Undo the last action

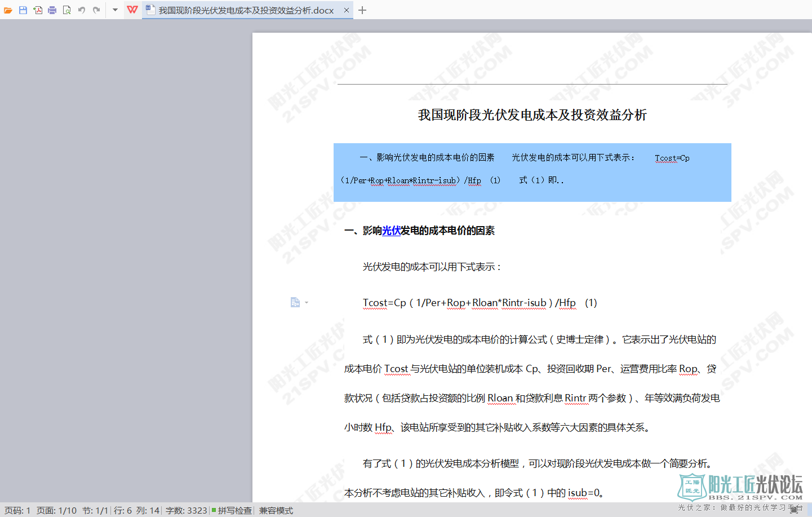82,10
